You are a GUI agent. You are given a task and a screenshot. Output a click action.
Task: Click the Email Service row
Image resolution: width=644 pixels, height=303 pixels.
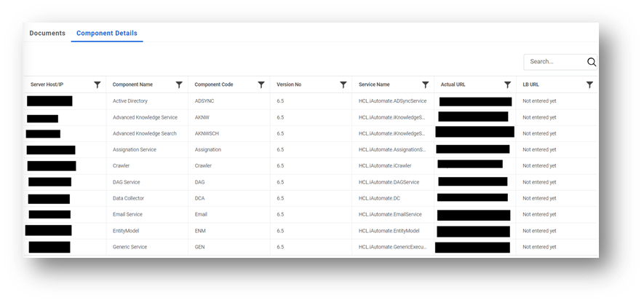pyautogui.click(x=311, y=215)
